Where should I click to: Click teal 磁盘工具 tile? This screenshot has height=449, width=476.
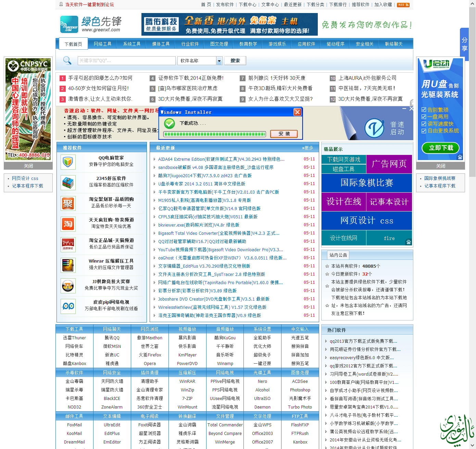[343, 169]
